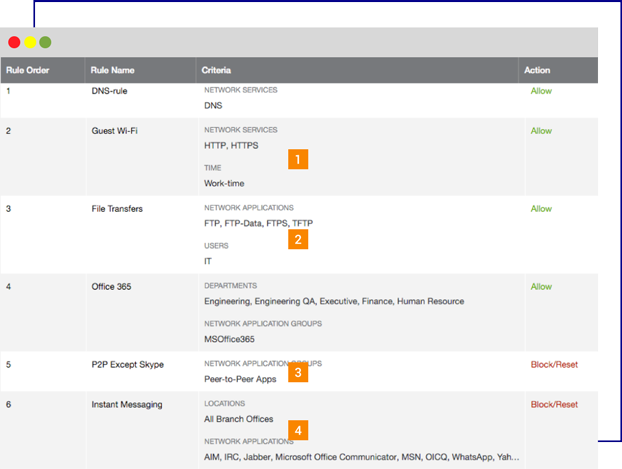Select the Guest Wi-Fi rule name
Image resolution: width=622 pixels, height=469 pixels.
pos(114,131)
